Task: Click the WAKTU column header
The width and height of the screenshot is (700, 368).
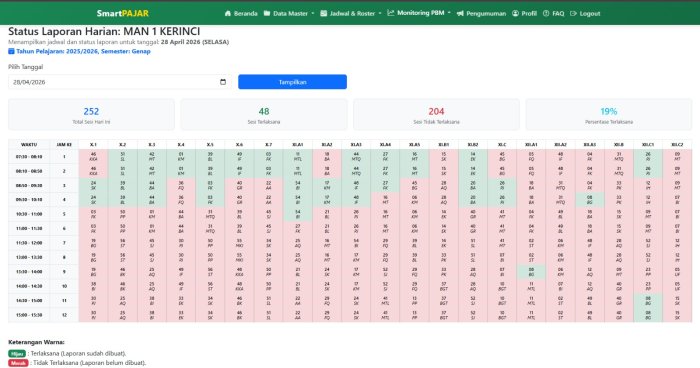Action: (x=29, y=144)
